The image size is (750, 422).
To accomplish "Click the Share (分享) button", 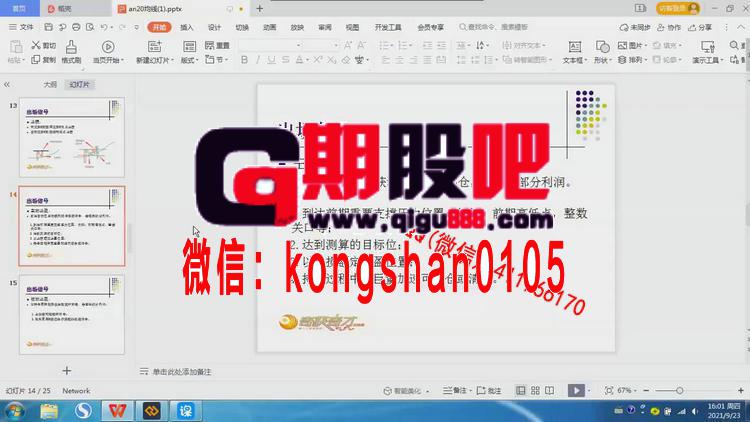I will point(700,28).
